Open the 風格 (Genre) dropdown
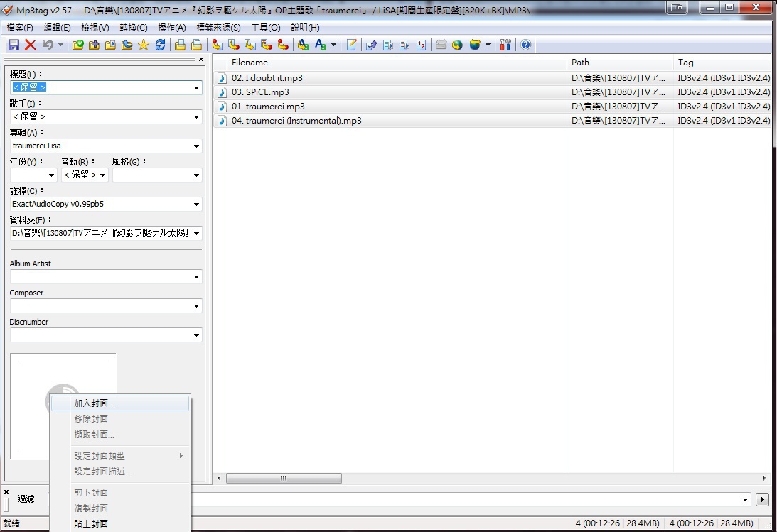The height and width of the screenshot is (532, 777). (197, 175)
